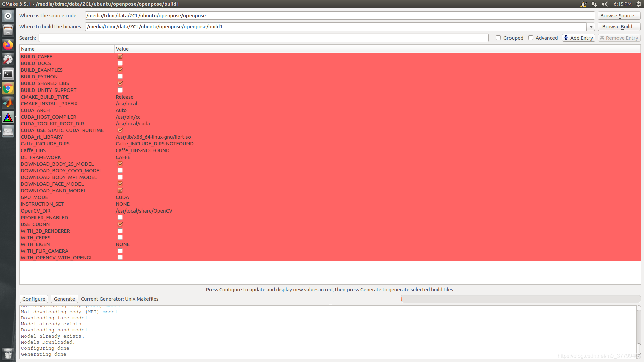Edit the CUDA_HOST_COMPILER value /usr/bin/cc
The image size is (644, 362).
coord(128,117)
